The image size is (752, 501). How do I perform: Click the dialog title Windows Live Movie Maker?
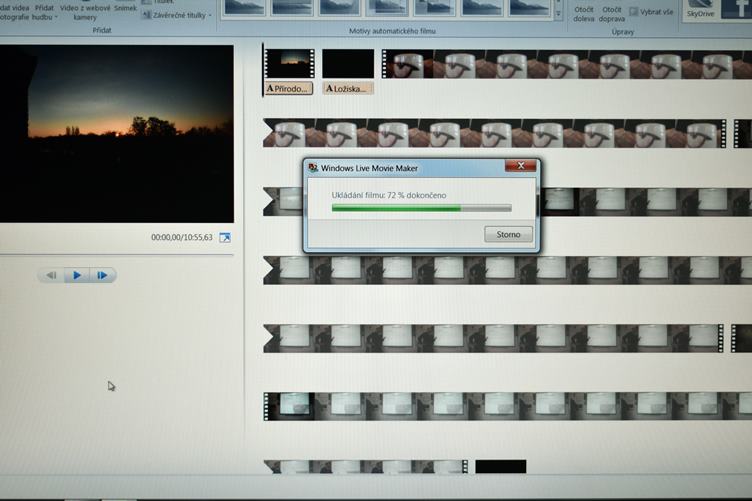369,168
